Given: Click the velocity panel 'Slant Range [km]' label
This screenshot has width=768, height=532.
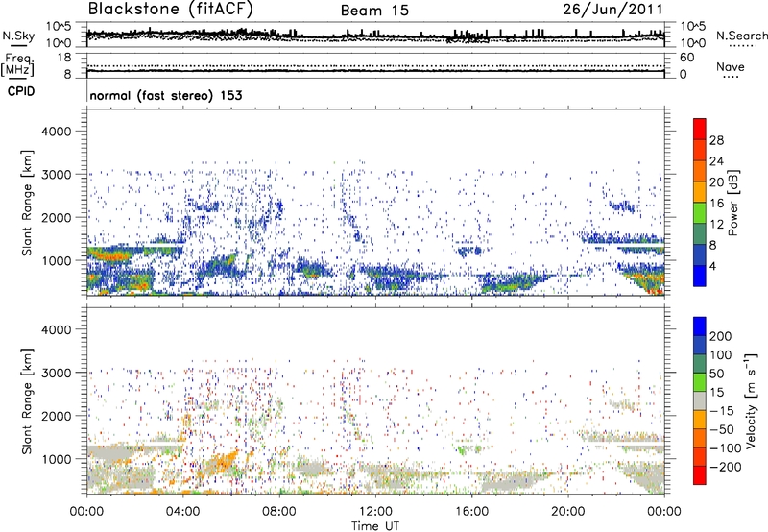Looking at the screenshot, I should click(27, 401).
